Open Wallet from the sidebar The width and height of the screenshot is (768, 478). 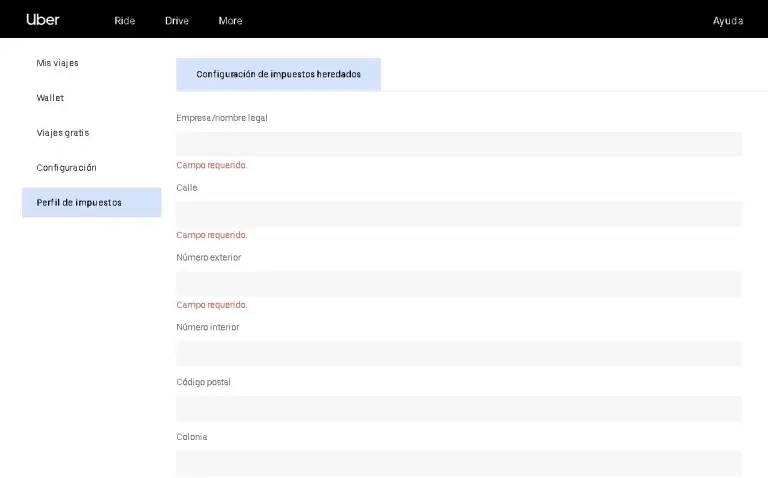[x=50, y=98]
